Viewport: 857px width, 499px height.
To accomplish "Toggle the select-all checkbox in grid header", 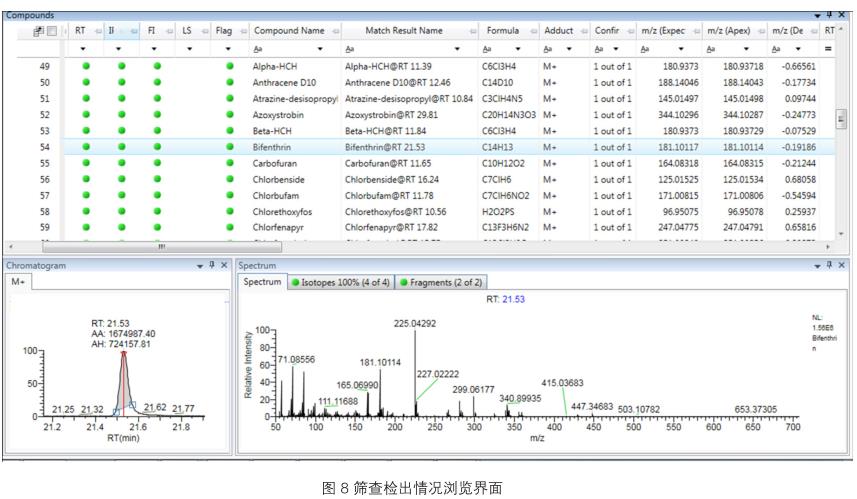I will (51, 31).
